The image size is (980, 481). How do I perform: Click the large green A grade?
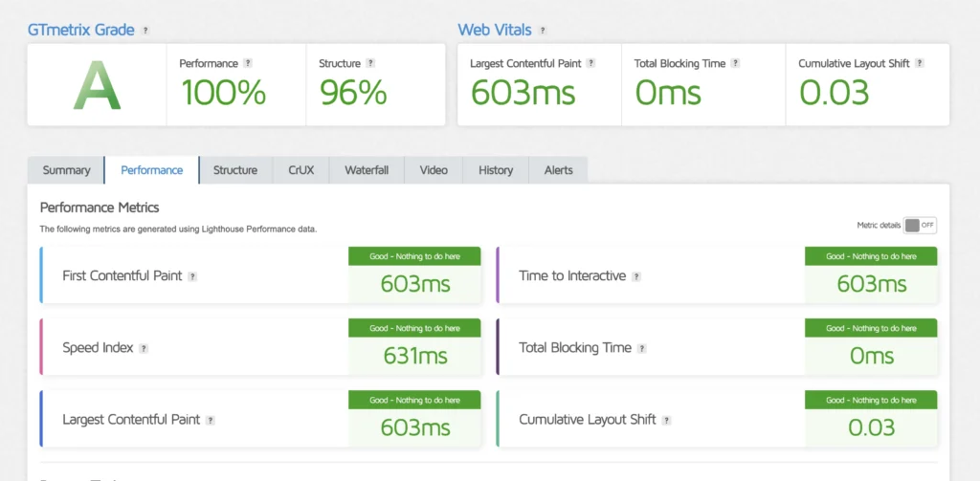click(97, 87)
